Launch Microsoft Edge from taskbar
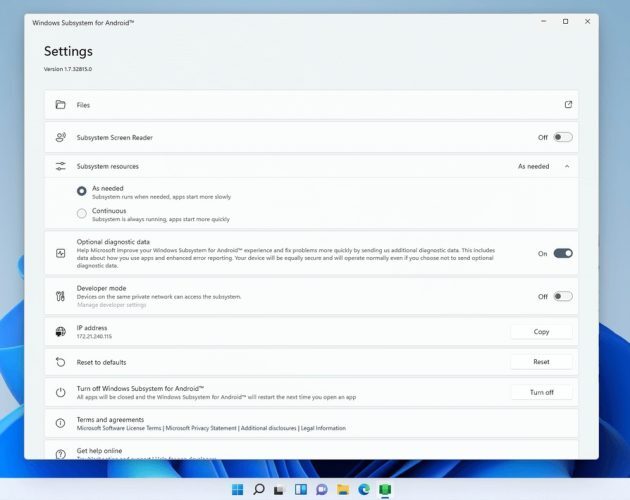Viewport: 630px width, 500px height. click(x=364, y=490)
